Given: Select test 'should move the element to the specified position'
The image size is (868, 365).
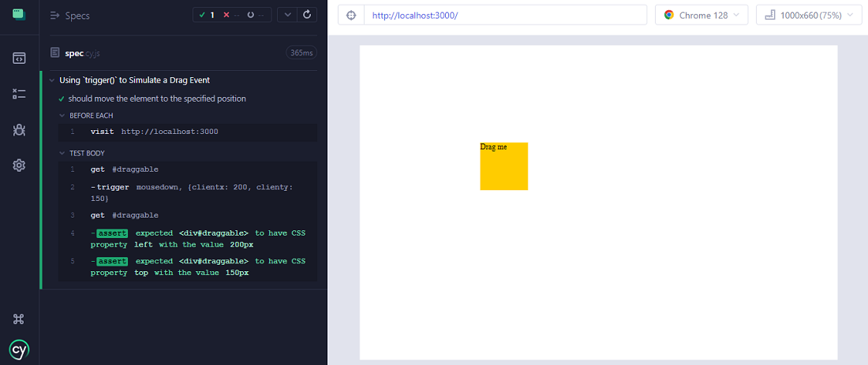Looking at the screenshot, I should point(157,99).
